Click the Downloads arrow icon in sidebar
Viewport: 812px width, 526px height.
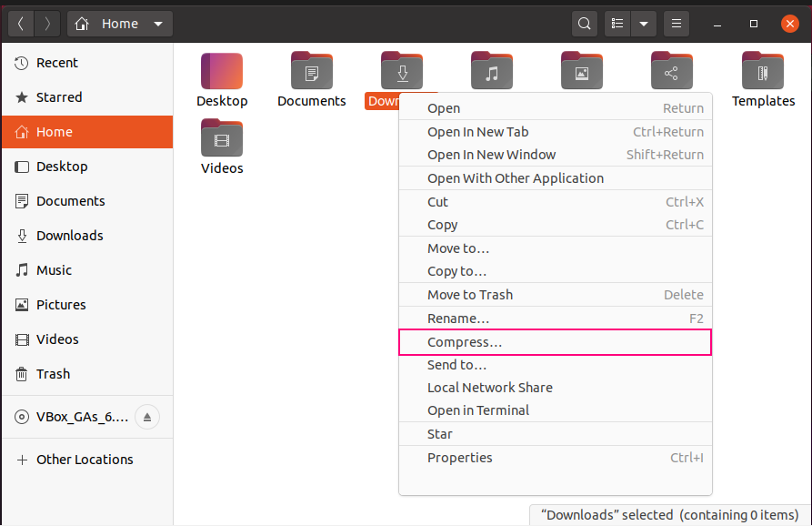(x=22, y=237)
